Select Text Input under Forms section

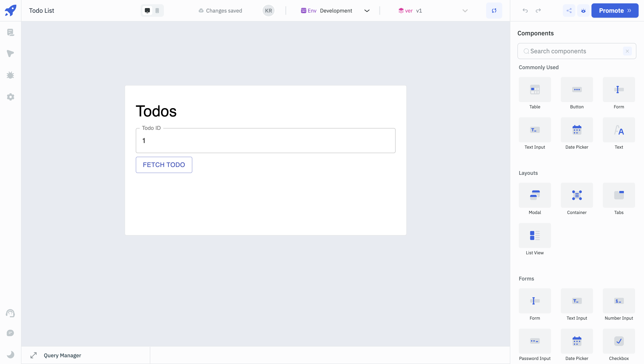(x=577, y=305)
